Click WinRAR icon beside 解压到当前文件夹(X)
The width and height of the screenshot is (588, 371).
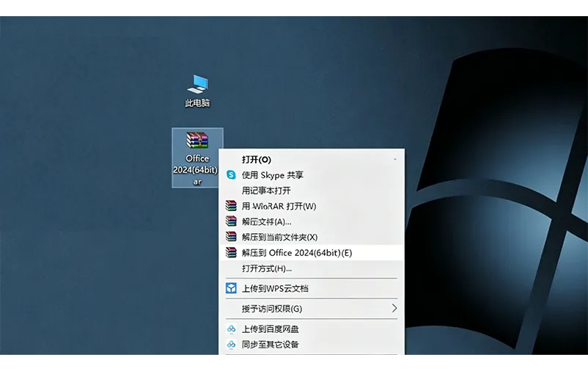coord(231,237)
